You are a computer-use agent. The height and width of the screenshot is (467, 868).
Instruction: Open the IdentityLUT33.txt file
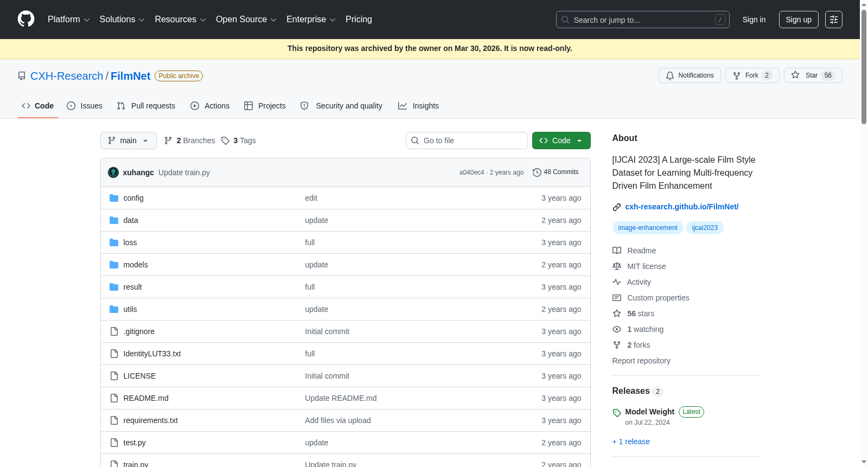coord(152,354)
